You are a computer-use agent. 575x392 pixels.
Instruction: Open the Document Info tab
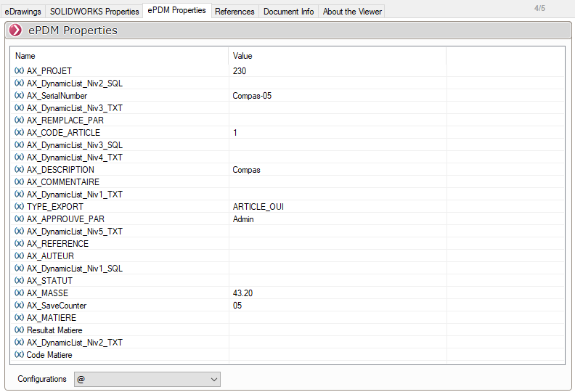288,12
